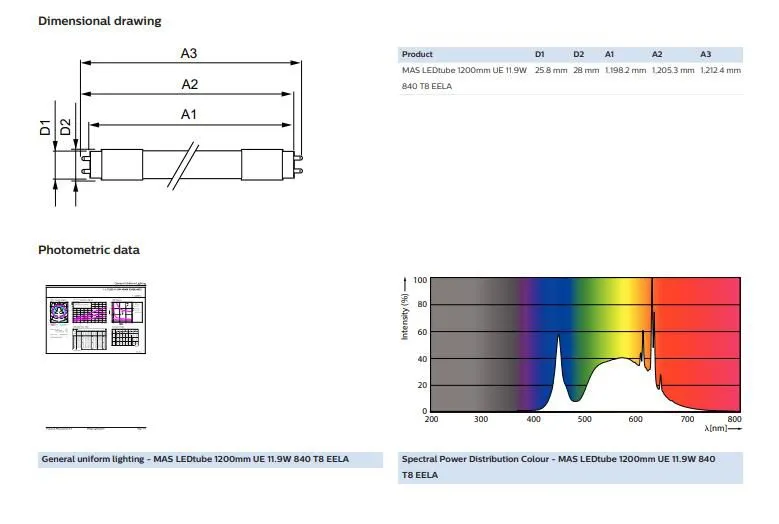Click the 'Dimensional drawing' heading

tap(100, 21)
